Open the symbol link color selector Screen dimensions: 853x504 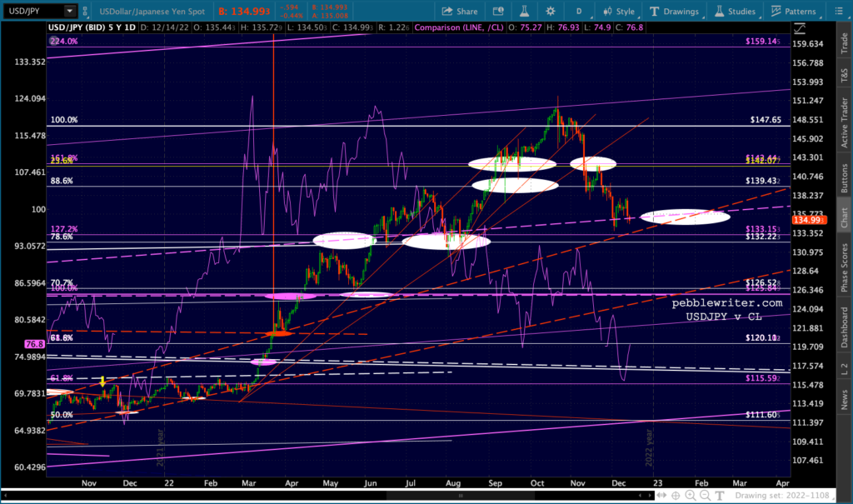85,11
